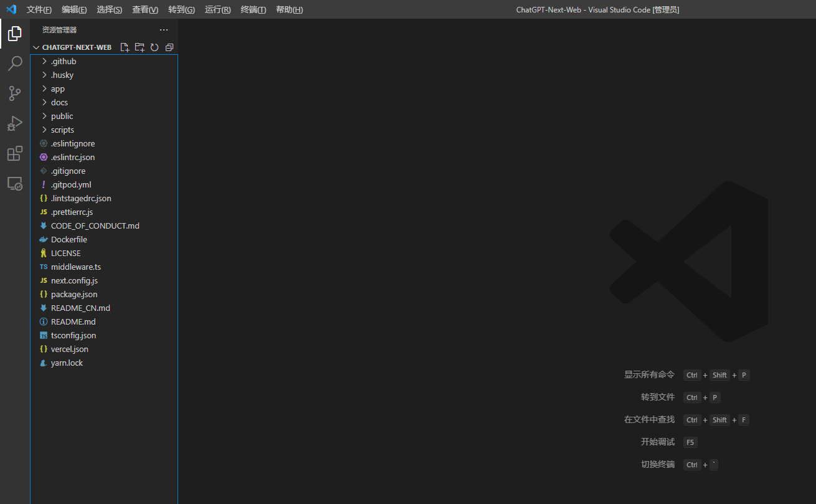Click the 在文件中查找 hint text
The width and height of the screenshot is (816, 504).
(649, 419)
